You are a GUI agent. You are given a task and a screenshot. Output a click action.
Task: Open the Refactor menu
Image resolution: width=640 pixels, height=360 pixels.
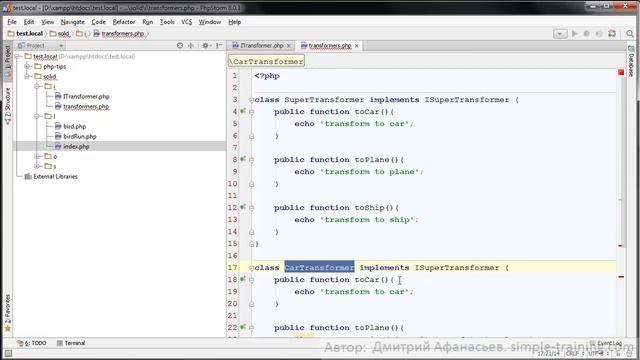(x=124, y=22)
